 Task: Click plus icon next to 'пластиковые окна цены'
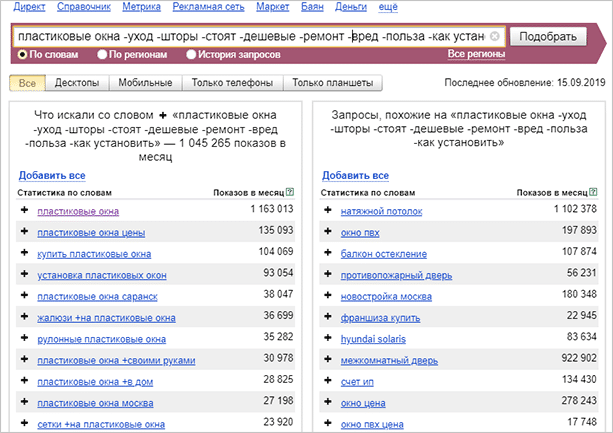[24, 232]
